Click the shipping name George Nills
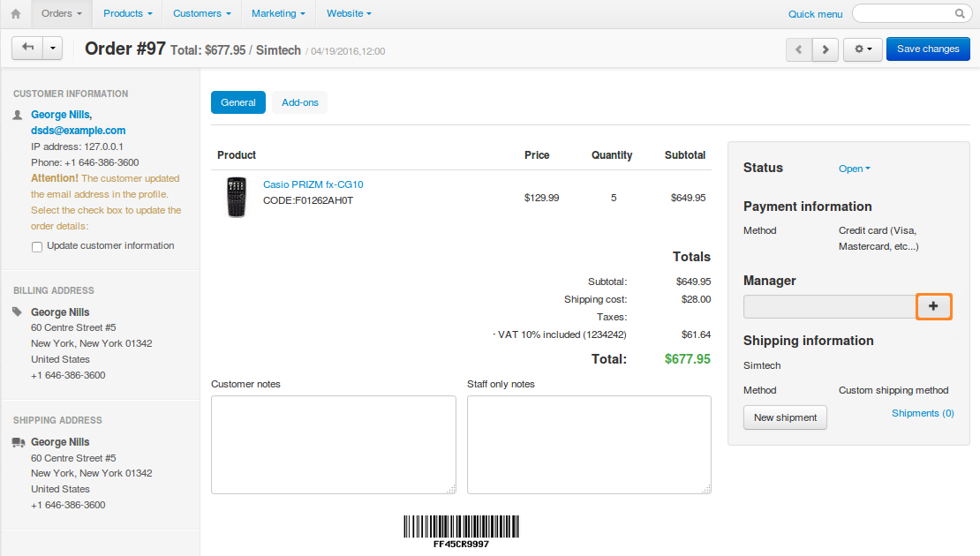Image resolution: width=980 pixels, height=556 pixels. point(60,441)
